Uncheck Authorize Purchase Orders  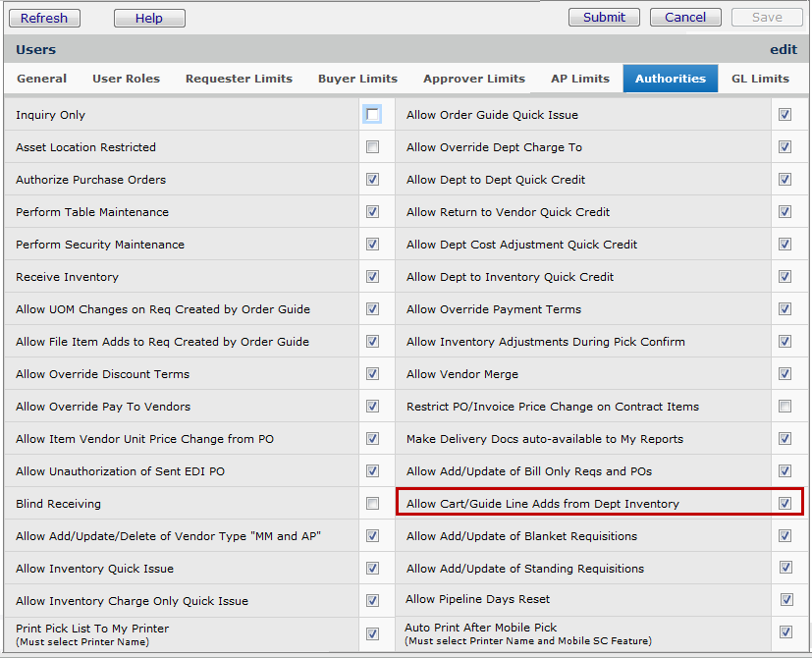(x=372, y=180)
